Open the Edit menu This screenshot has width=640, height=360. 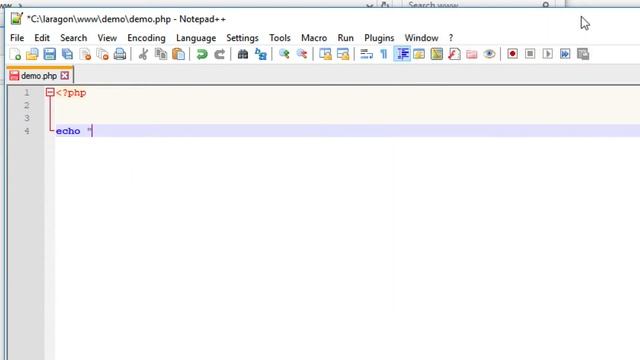click(x=42, y=38)
